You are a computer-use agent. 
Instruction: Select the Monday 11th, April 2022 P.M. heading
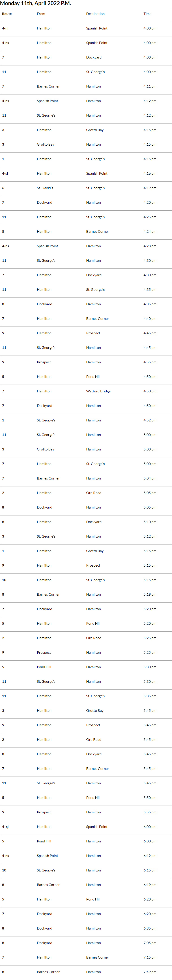(35, 3)
